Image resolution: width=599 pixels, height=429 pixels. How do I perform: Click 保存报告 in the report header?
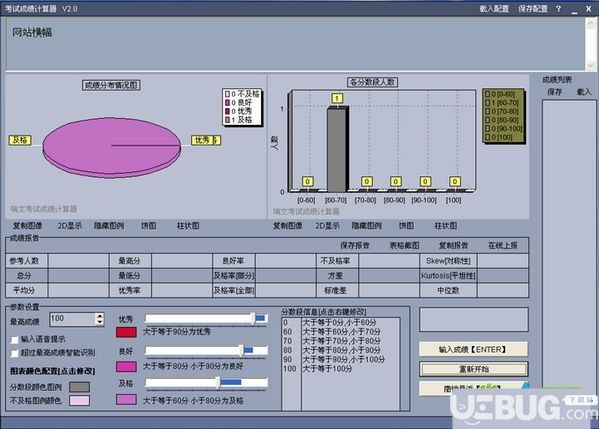click(355, 246)
